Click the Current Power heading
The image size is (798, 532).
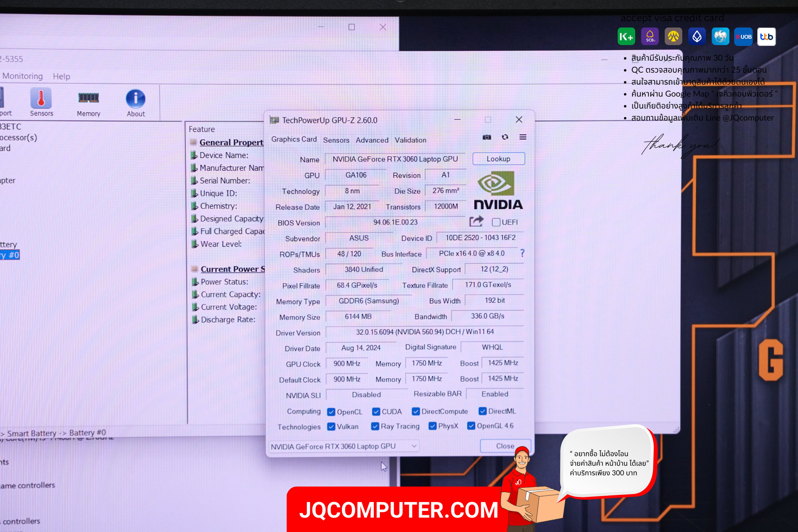(233, 269)
